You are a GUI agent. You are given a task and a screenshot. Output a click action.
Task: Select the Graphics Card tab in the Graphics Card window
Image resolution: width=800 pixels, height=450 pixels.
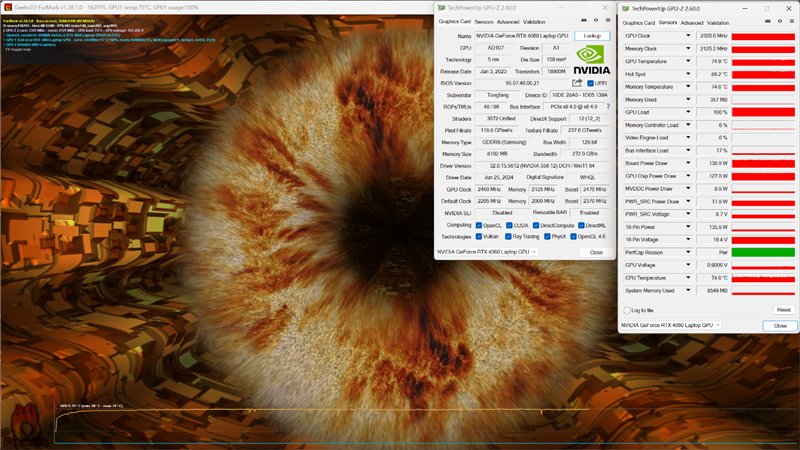tap(455, 21)
